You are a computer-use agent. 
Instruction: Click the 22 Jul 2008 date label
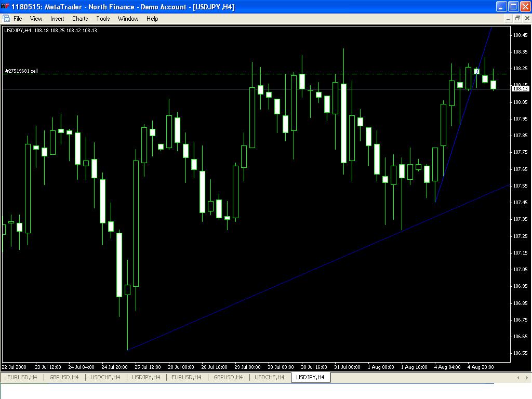(14, 367)
